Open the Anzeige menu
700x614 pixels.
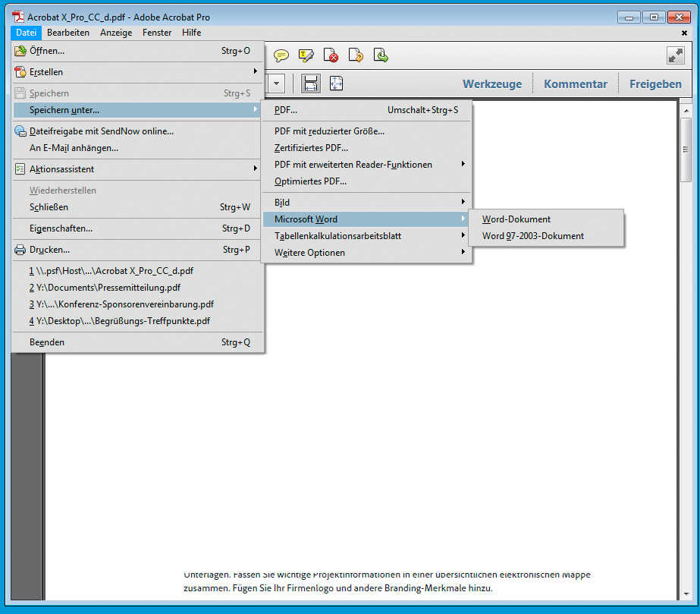(x=116, y=33)
